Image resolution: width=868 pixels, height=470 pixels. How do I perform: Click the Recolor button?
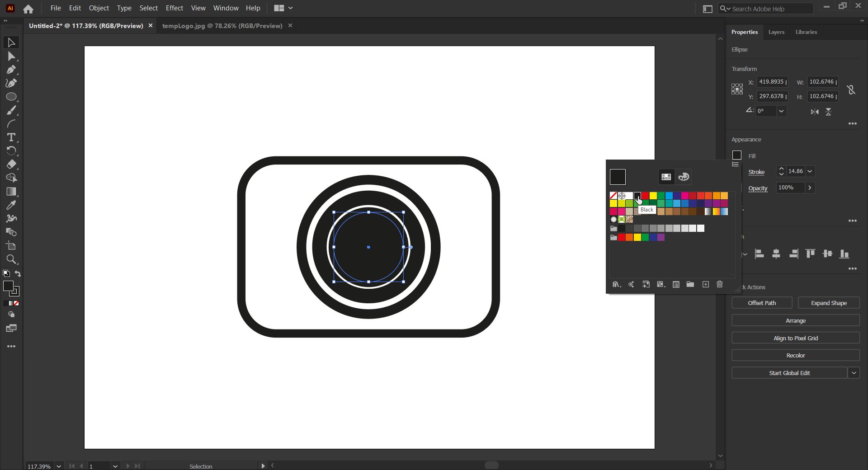[x=796, y=355]
